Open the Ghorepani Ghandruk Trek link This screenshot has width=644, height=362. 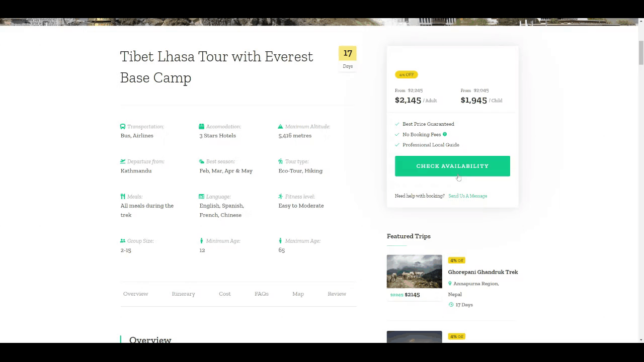pos(483,272)
